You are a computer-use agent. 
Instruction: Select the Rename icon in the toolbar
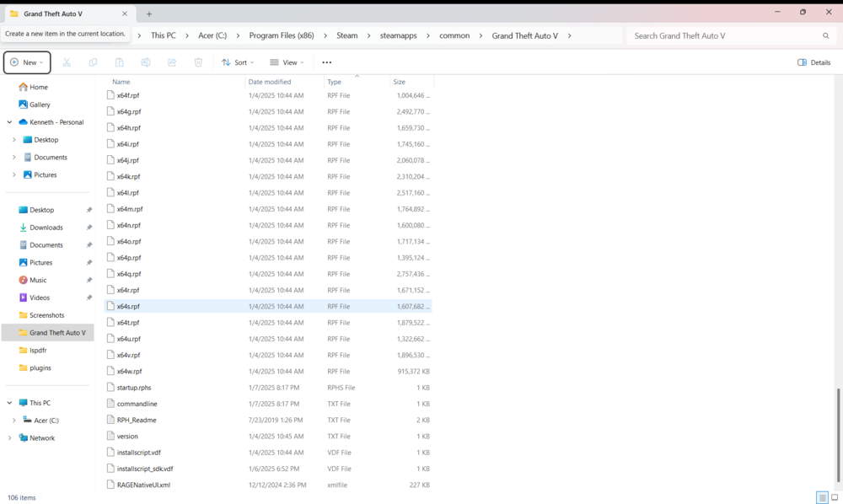(145, 62)
